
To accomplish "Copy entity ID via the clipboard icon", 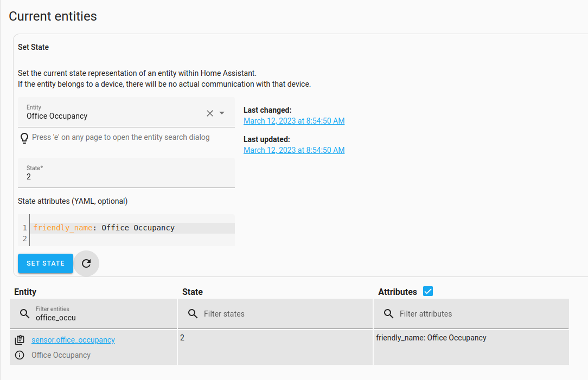I will click(x=20, y=340).
